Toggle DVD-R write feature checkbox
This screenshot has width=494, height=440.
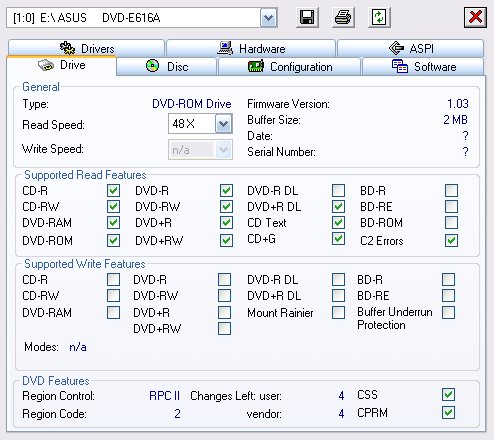(x=224, y=280)
